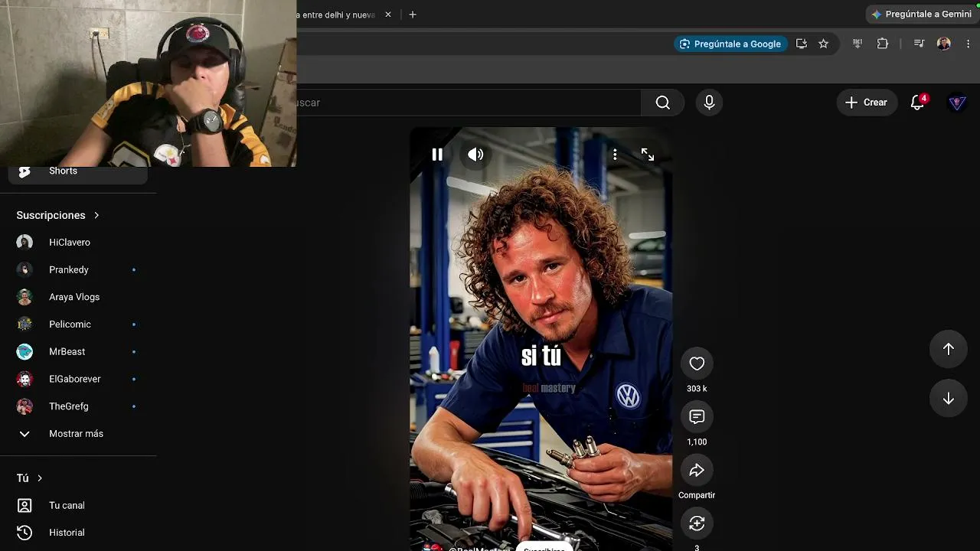The width and height of the screenshot is (980, 551).
Task: Expand the Suscripciones section
Action: (x=58, y=215)
